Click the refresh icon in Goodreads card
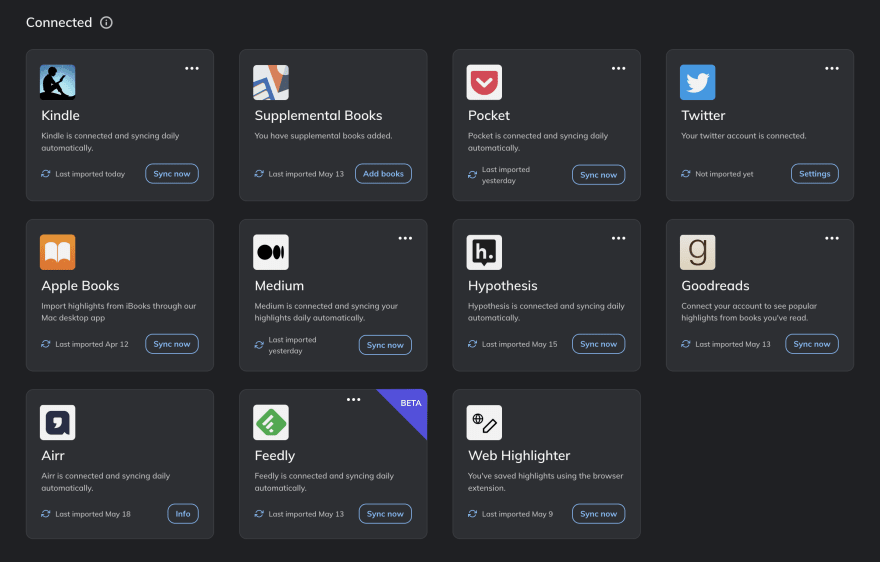This screenshot has height=562, width=880. click(686, 344)
